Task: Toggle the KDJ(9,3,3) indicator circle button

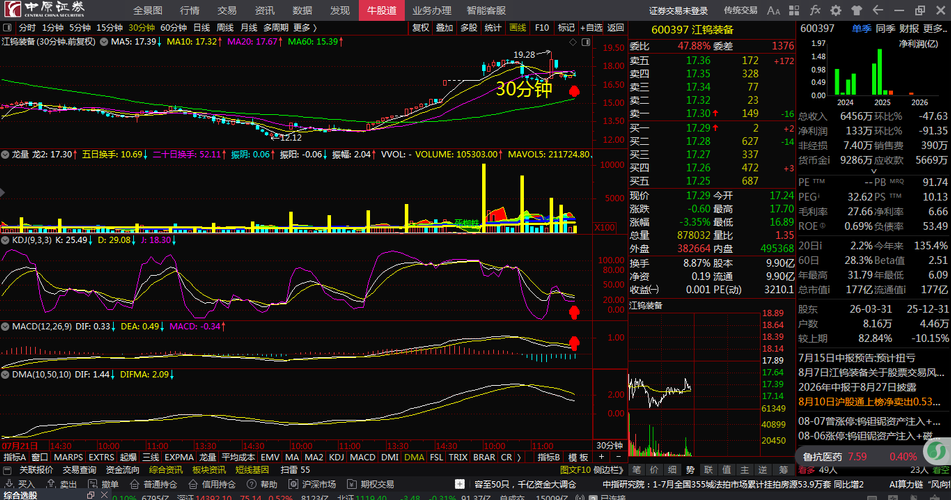Action: click(5, 240)
